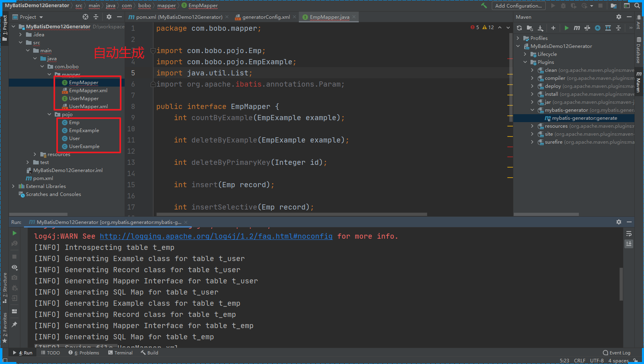Toggle Skip Tests mode in the Maven toolbar
This screenshot has width=644, height=364.
coord(598,28)
